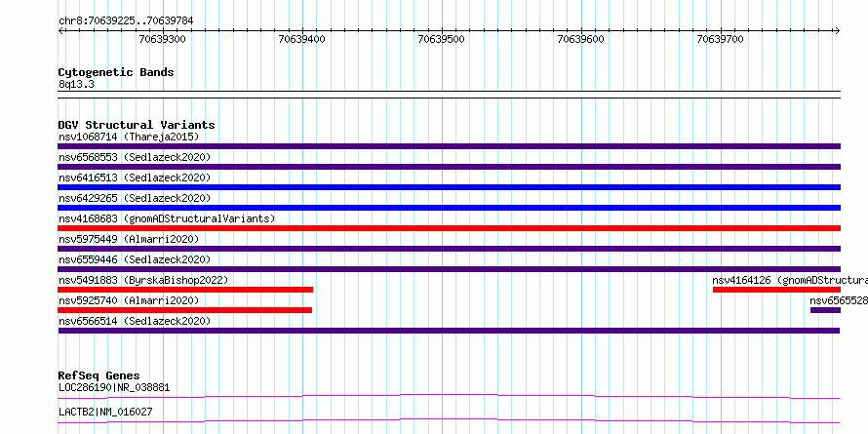Click the magenta gene line for LOC286190
This screenshot has height=434, width=868.
[449, 396]
